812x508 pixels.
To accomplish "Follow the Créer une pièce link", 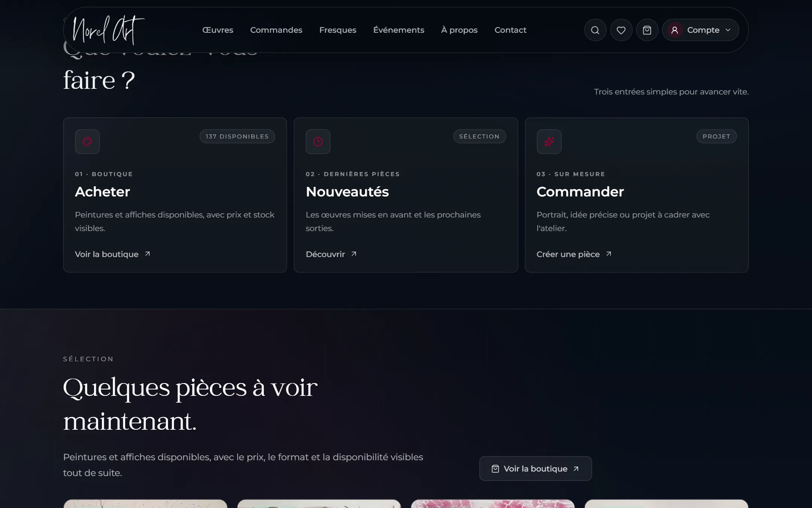I will [574, 254].
